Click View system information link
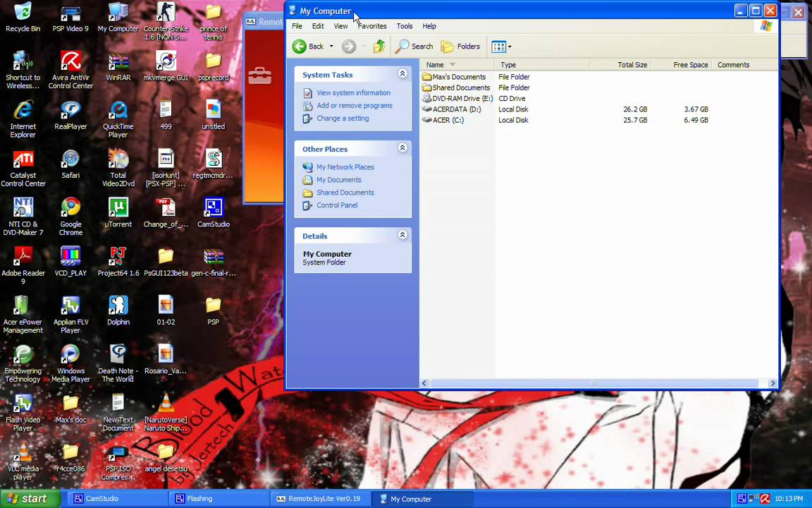Image resolution: width=812 pixels, height=508 pixels. (x=354, y=93)
